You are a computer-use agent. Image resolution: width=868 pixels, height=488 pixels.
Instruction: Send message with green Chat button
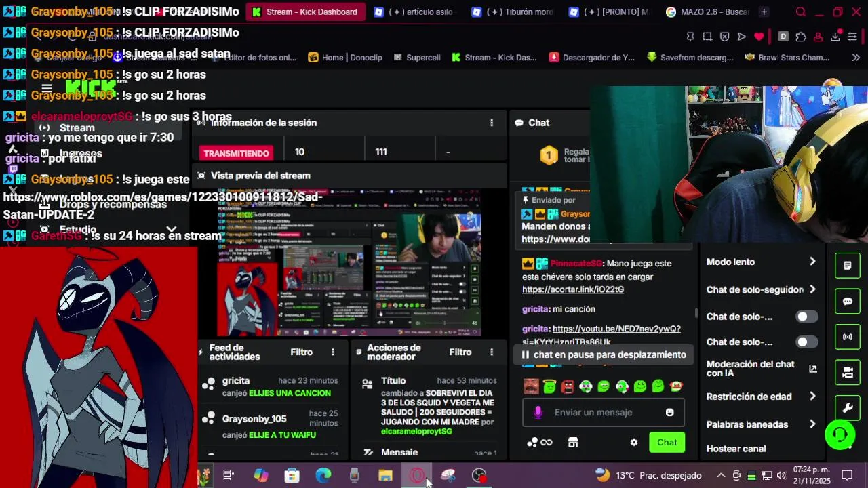(667, 443)
